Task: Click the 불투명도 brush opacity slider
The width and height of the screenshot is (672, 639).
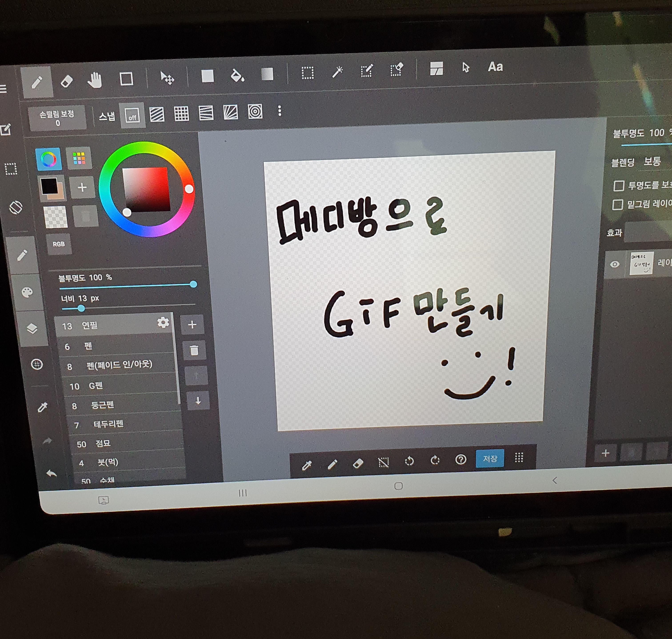Action: (127, 286)
